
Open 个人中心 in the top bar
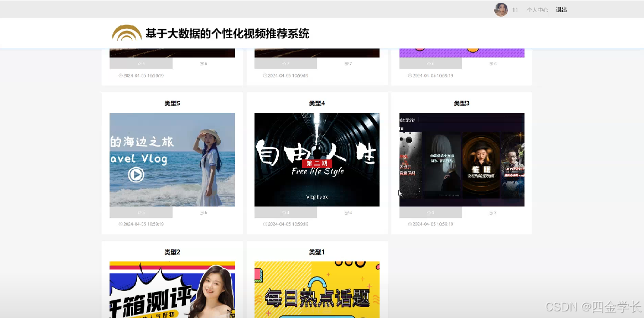(537, 10)
